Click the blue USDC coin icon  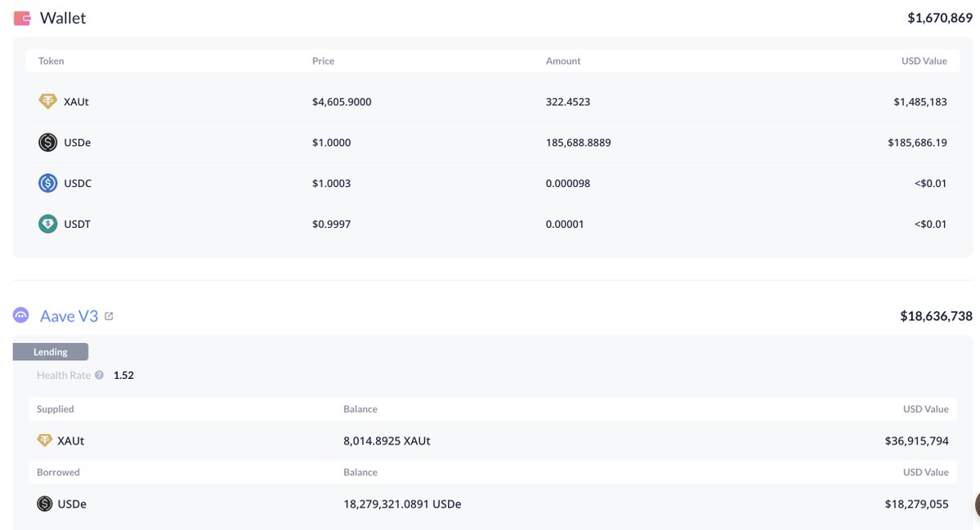click(48, 184)
